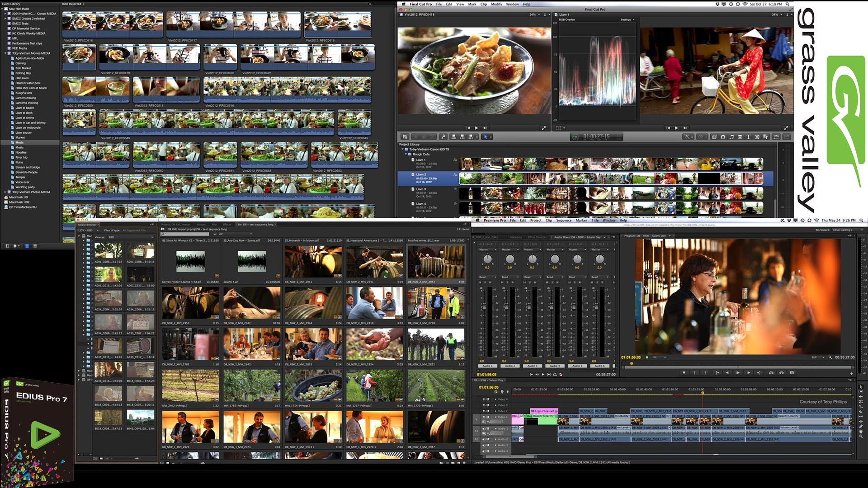Adjust the pan knob on mixer Audio 3

tap(532, 259)
